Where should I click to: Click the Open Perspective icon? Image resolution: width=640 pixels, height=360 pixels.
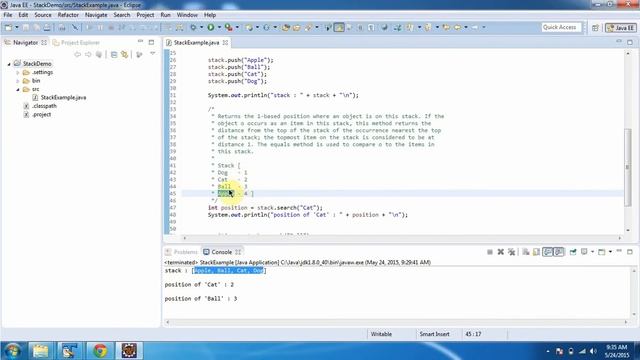(x=595, y=27)
